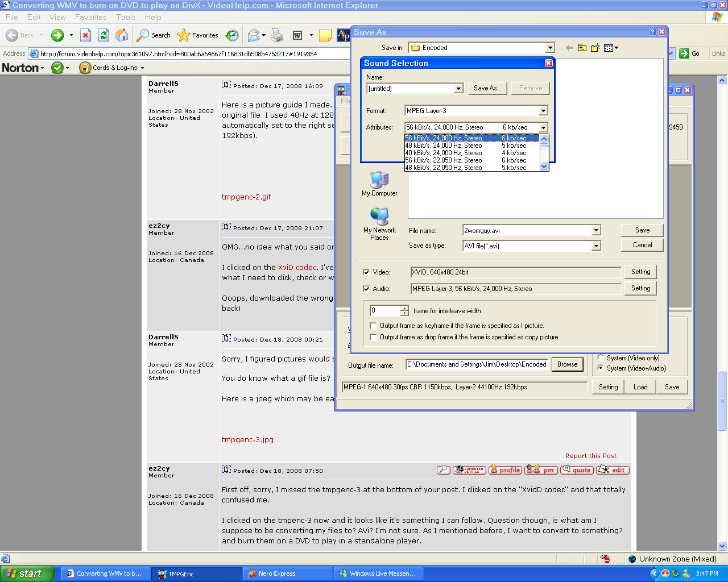Open the File menu in Internet Explorer
Viewport: 728px width, 582px height.
tap(11, 17)
